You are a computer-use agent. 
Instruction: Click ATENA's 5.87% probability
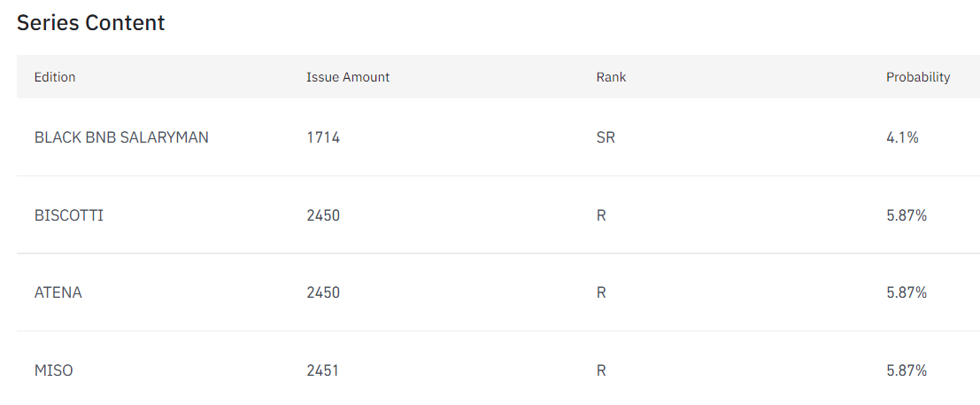[x=907, y=292]
